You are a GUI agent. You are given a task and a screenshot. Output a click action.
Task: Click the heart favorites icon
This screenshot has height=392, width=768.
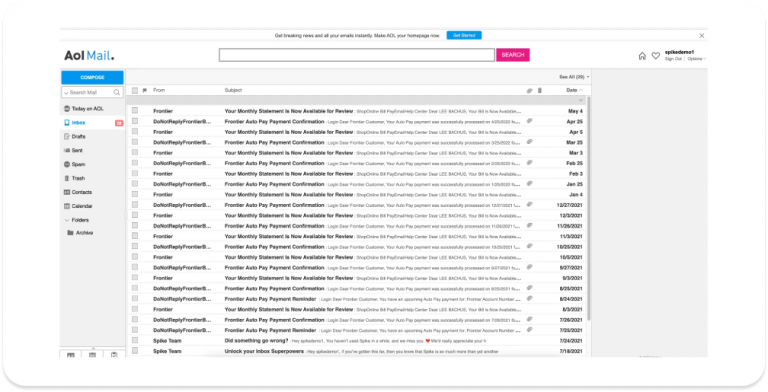point(656,56)
